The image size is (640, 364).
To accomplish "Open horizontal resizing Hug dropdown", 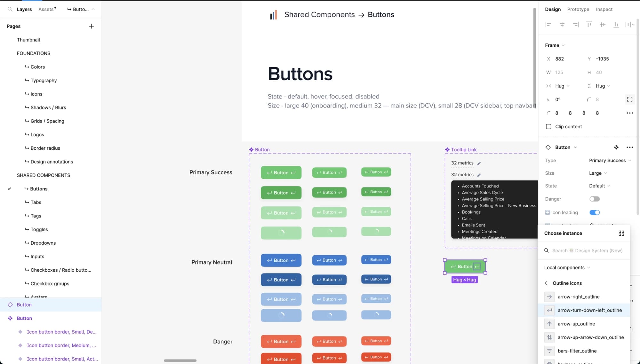I will pyautogui.click(x=562, y=86).
